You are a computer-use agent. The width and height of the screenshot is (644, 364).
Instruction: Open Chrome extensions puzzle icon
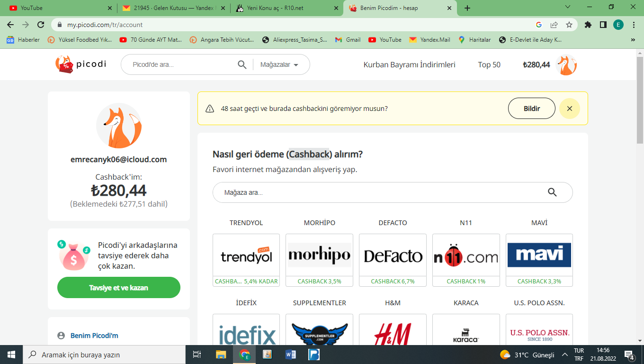coord(588,25)
